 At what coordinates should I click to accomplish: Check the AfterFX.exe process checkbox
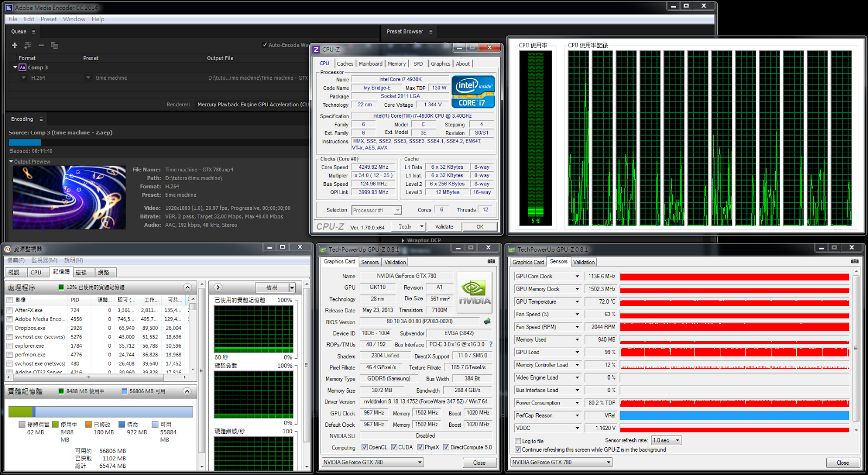click(10, 310)
